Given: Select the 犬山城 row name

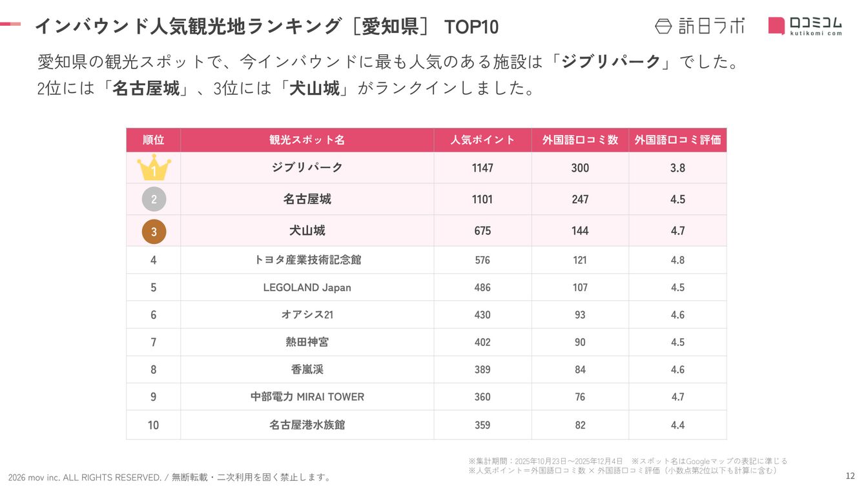Looking at the screenshot, I should [307, 230].
